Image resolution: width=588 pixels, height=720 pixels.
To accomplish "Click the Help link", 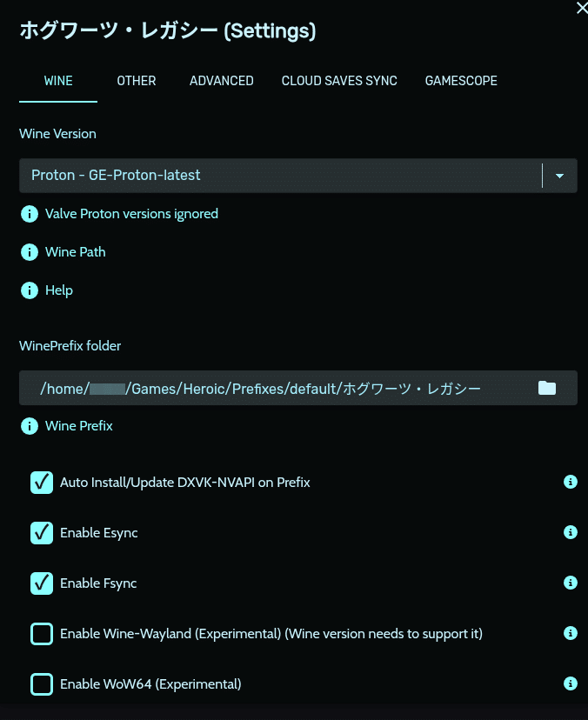I will point(59,290).
